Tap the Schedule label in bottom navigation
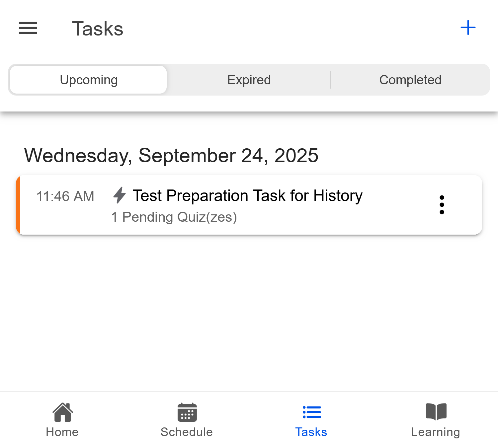The image size is (498, 448). click(x=186, y=432)
